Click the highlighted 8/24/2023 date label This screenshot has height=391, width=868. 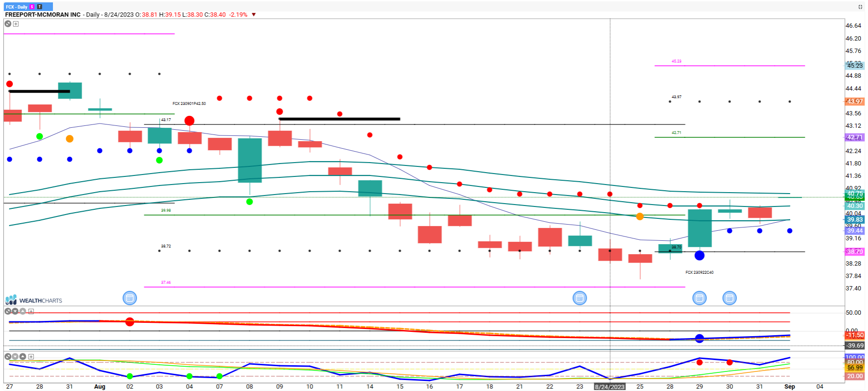610,387
